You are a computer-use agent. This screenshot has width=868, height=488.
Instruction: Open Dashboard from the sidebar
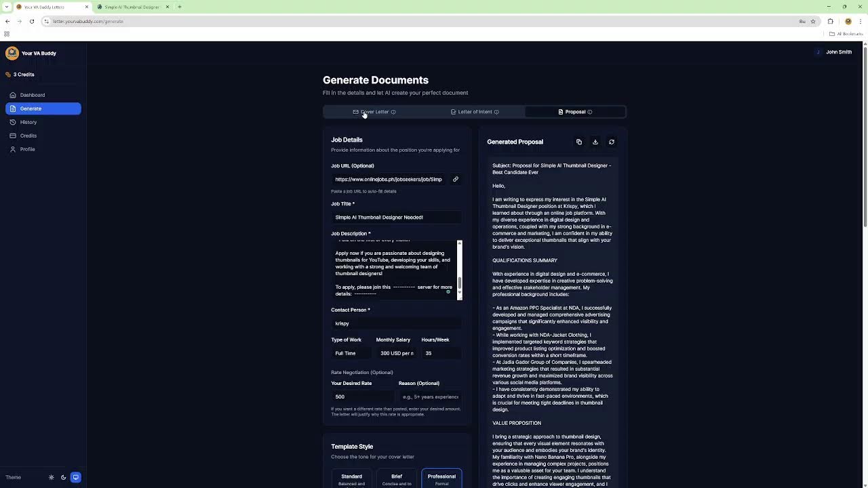coord(43,95)
